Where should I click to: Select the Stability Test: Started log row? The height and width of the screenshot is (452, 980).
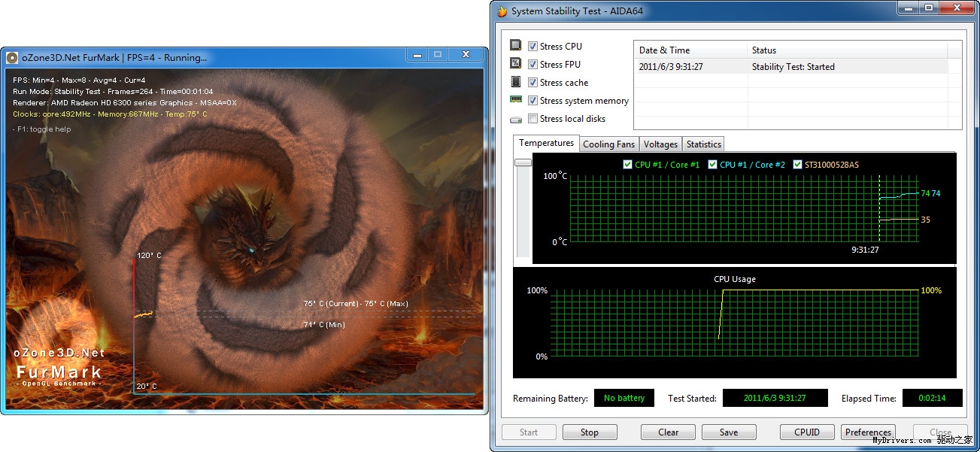click(790, 67)
